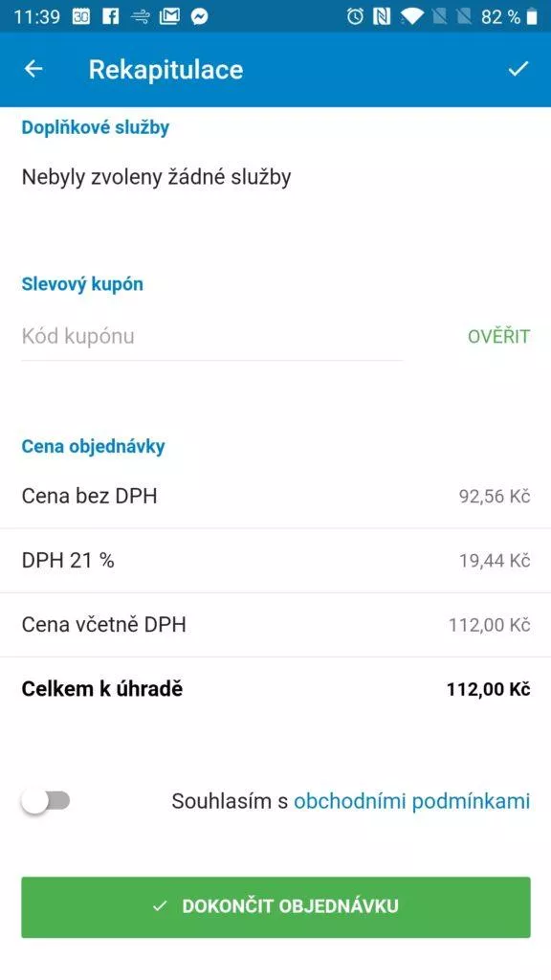Screen dimensions: 551x980
Task: Verify the coupon with OVĚŘIT
Action: [x=498, y=337]
